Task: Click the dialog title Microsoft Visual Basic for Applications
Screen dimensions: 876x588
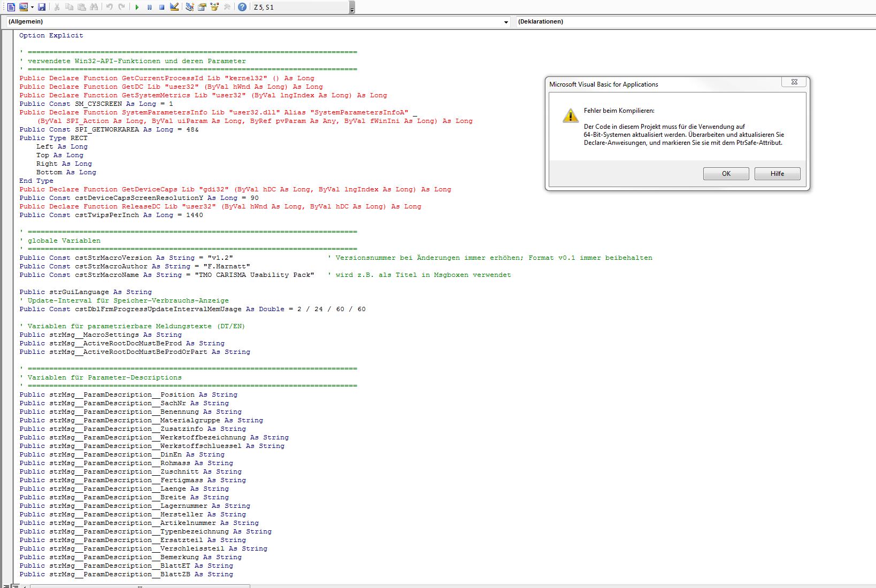Action: (x=603, y=84)
